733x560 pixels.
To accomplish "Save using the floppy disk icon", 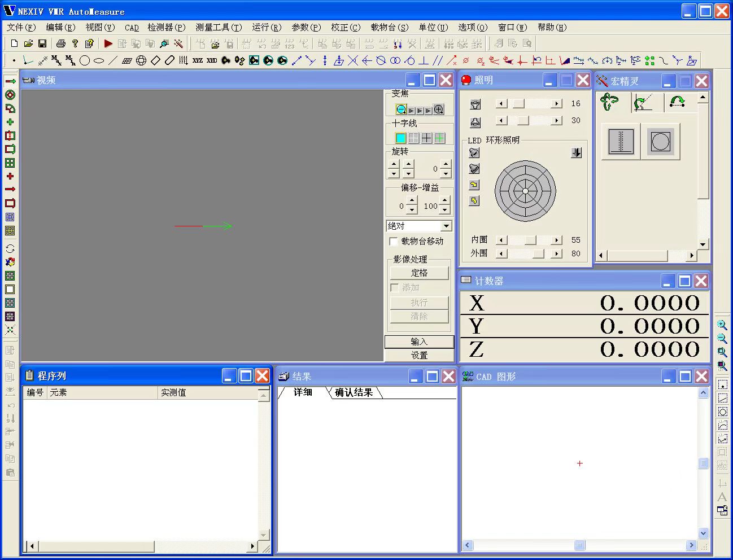I will [42, 43].
